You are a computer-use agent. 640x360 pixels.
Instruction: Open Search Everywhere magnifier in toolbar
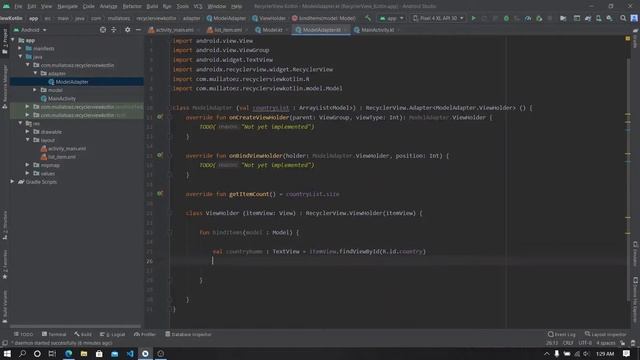pos(623,18)
